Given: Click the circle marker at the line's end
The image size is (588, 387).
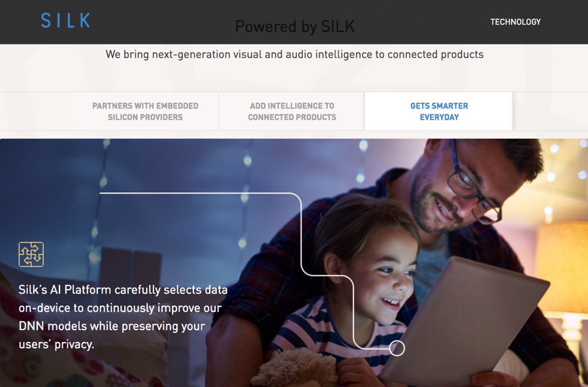Looking at the screenshot, I should [x=397, y=348].
